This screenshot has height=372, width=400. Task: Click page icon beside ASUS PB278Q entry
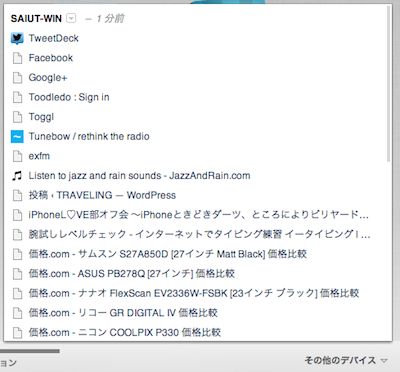pos(17,274)
